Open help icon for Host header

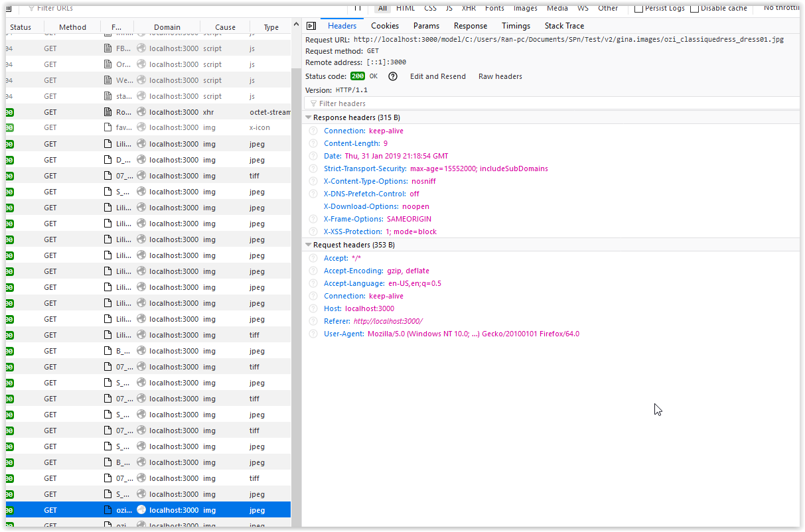point(313,308)
